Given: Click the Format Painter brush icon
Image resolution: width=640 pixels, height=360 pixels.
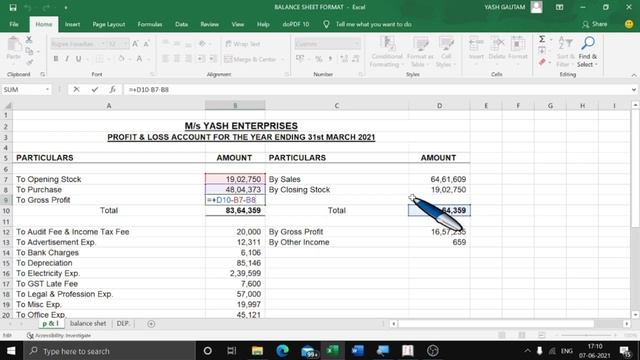Looking at the screenshot, I should [29, 62].
